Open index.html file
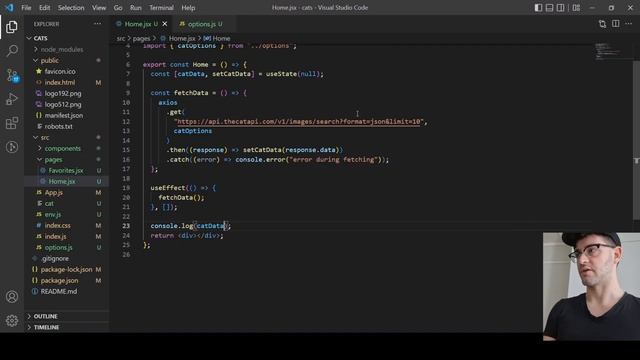 (67, 82)
